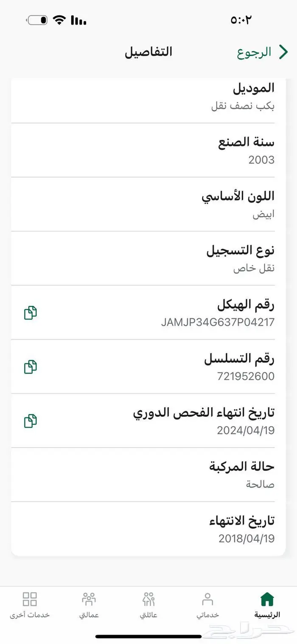
Task: Tap the التفاصيل page title
Action: pos(148,52)
